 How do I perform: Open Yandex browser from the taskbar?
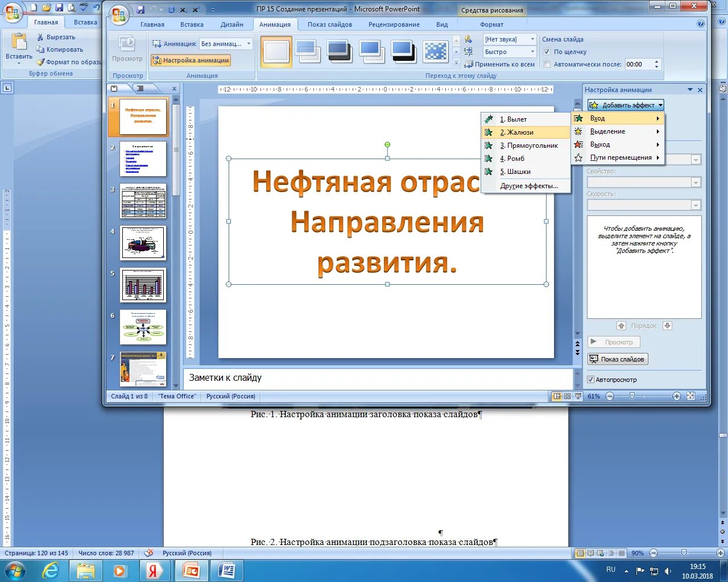coord(154,571)
